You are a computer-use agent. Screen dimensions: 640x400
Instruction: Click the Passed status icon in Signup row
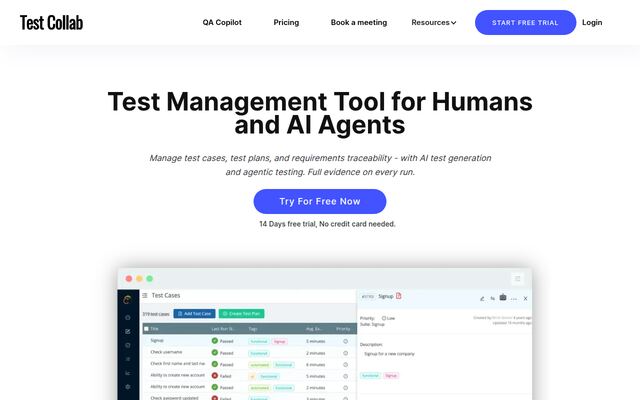point(215,340)
